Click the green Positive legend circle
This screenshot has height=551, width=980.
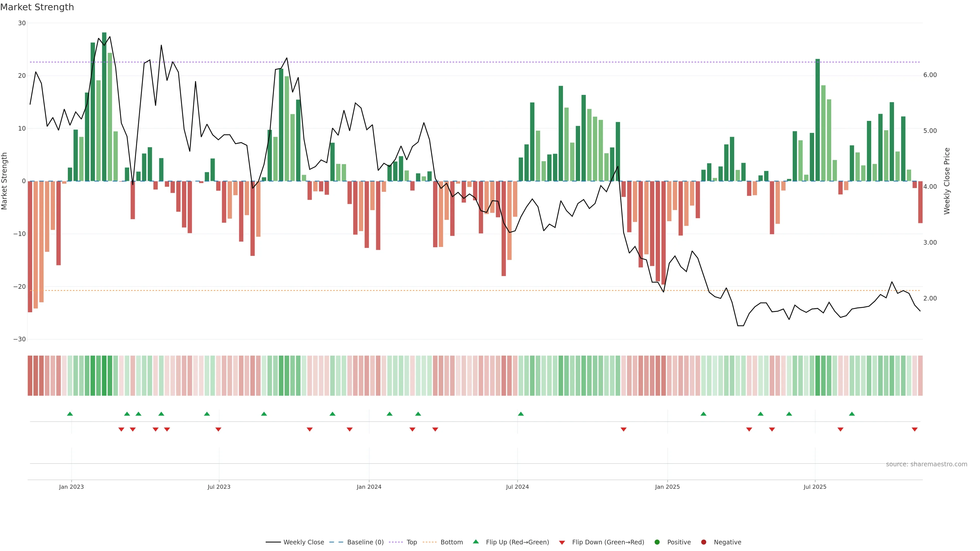click(x=657, y=542)
